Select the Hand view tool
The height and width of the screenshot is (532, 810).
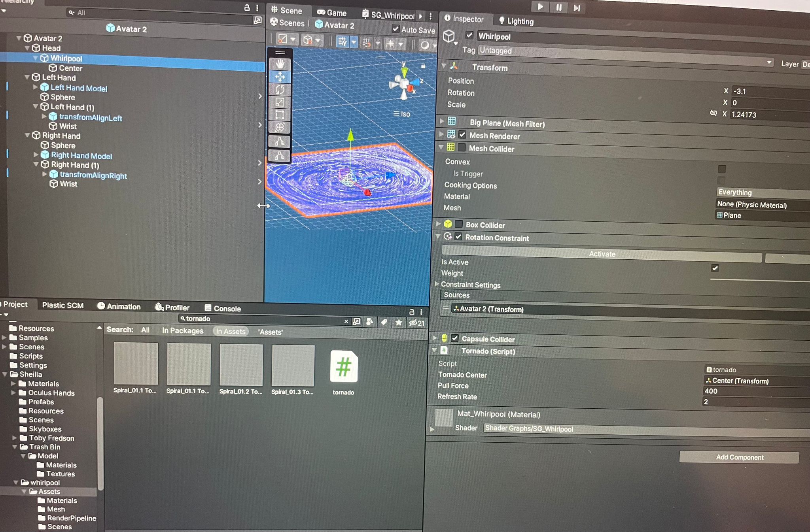(x=280, y=64)
